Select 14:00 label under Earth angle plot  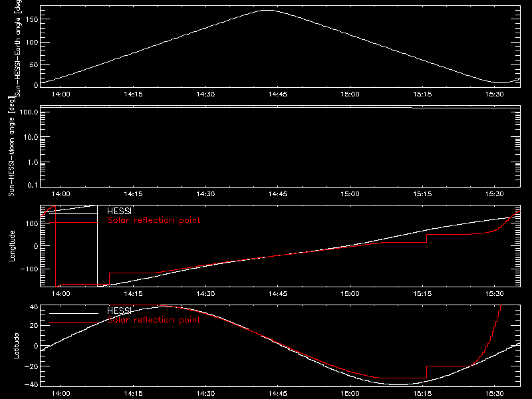[61, 94]
